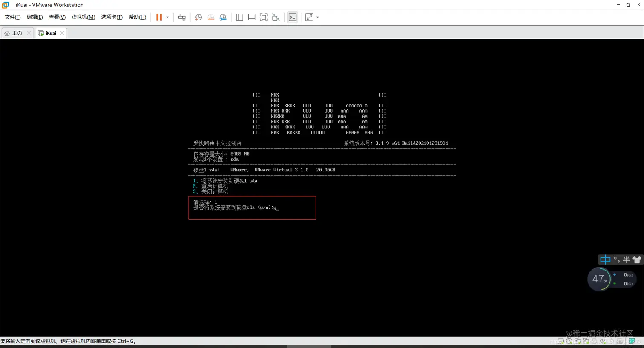Toggle IME punctuation mode button
644x348 pixels.
point(617,260)
